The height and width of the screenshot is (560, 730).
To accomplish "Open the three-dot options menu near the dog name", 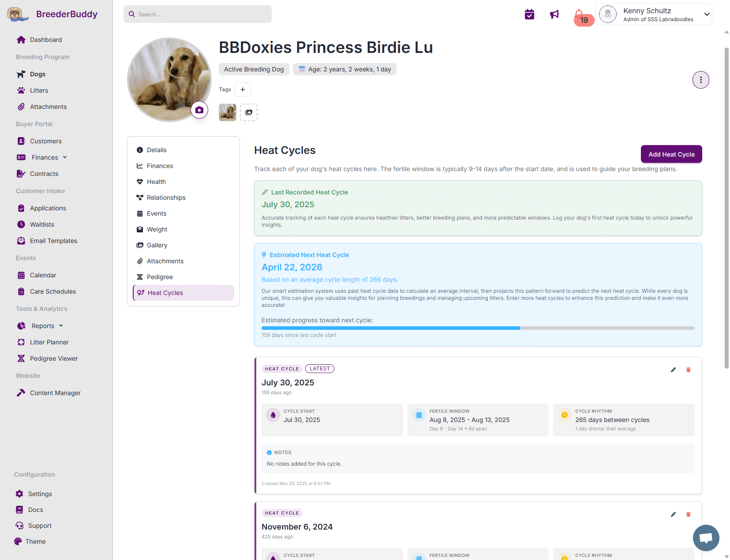I will pyautogui.click(x=700, y=80).
